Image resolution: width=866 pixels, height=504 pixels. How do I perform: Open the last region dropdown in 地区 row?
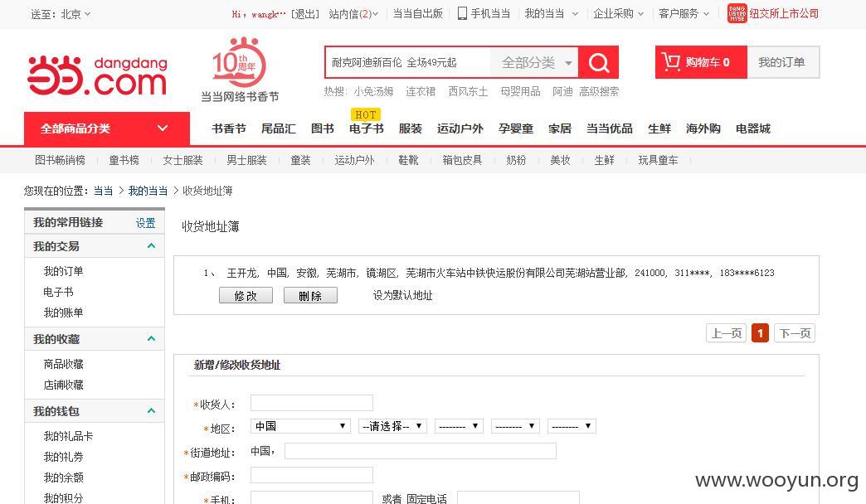pos(572,426)
